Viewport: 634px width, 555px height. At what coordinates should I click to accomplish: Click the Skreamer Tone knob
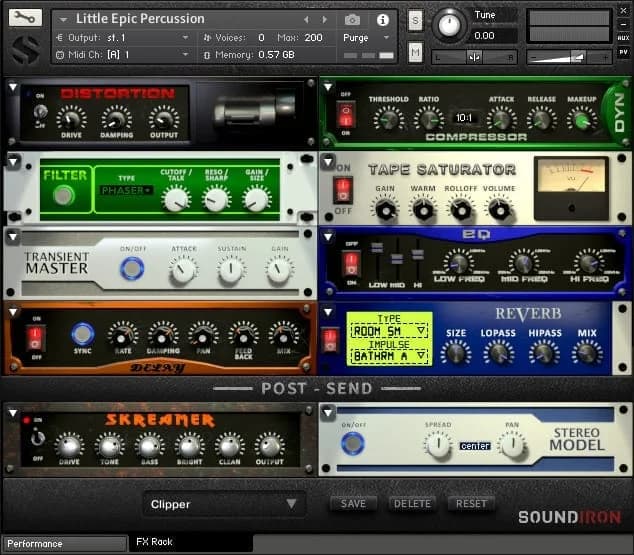pos(109,446)
